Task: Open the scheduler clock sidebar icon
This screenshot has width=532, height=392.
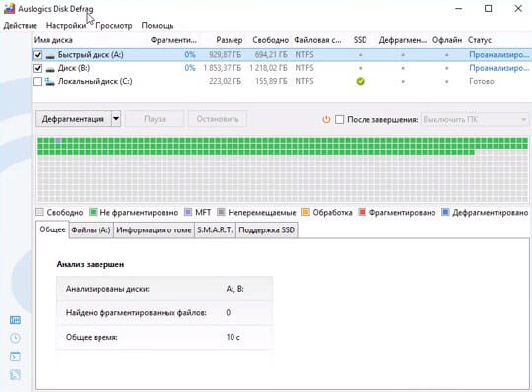Action: point(15,338)
